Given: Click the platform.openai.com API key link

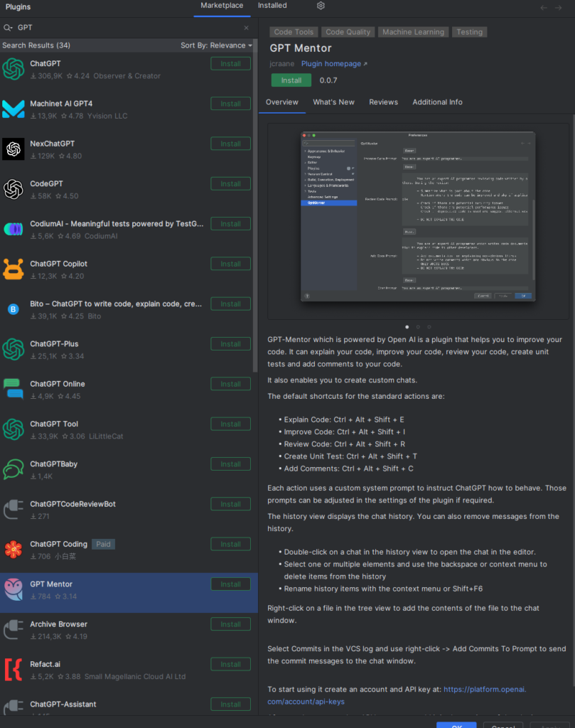Looking at the screenshot, I should coord(484,689).
